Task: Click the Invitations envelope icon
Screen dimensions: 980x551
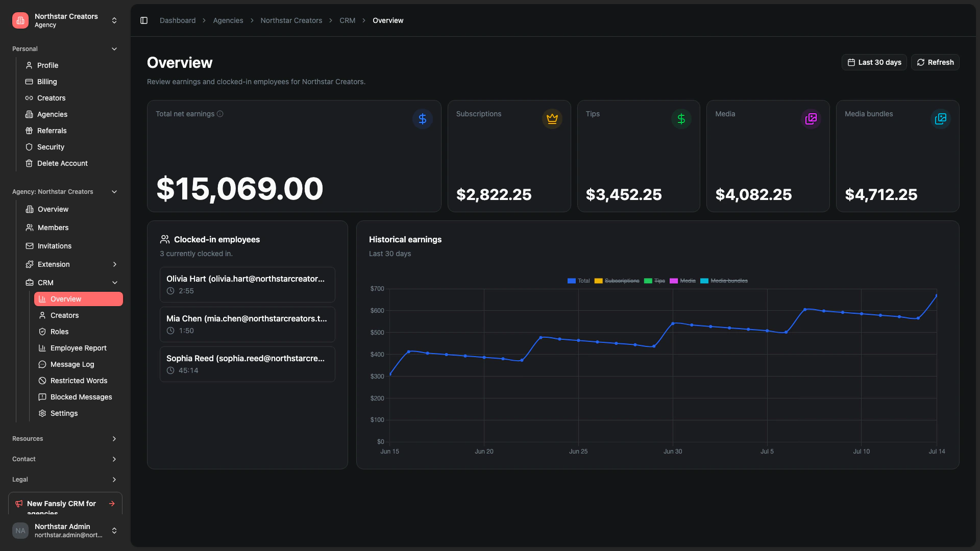Action: (30, 246)
